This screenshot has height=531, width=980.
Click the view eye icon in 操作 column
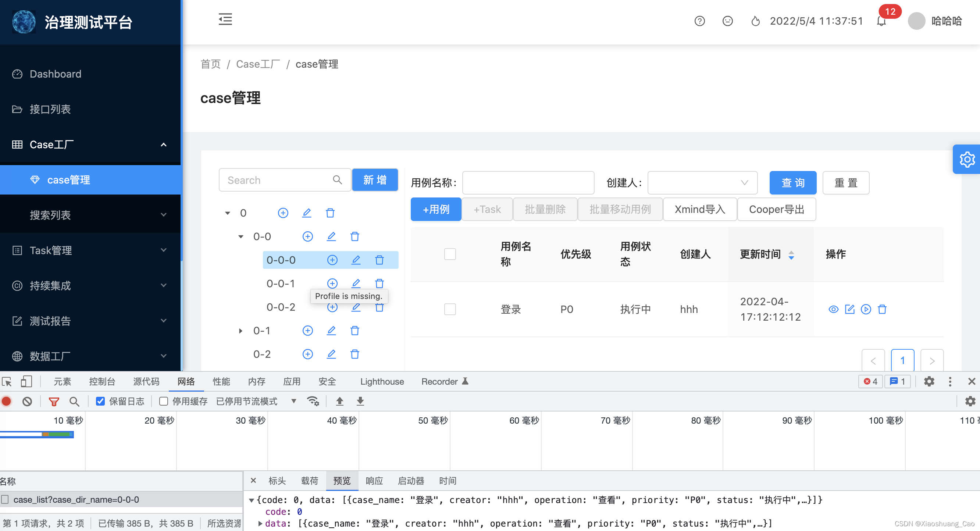pyautogui.click(x=833, y=309)
